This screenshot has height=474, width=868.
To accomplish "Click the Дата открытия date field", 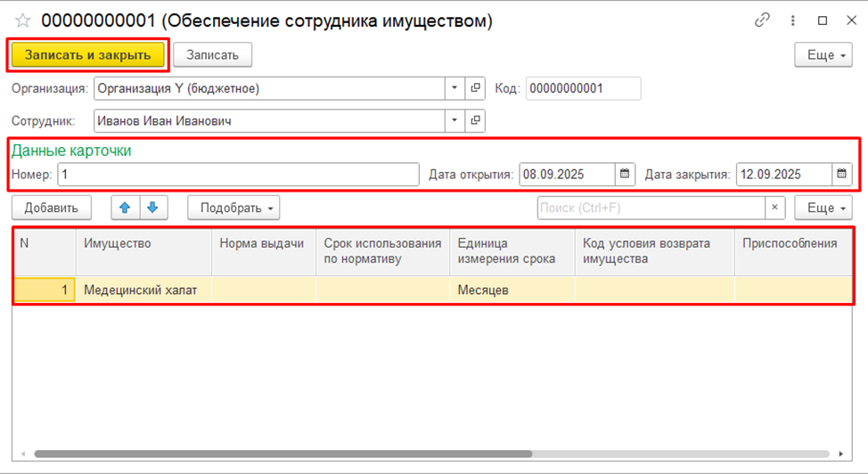I will [x=567, y=174].
